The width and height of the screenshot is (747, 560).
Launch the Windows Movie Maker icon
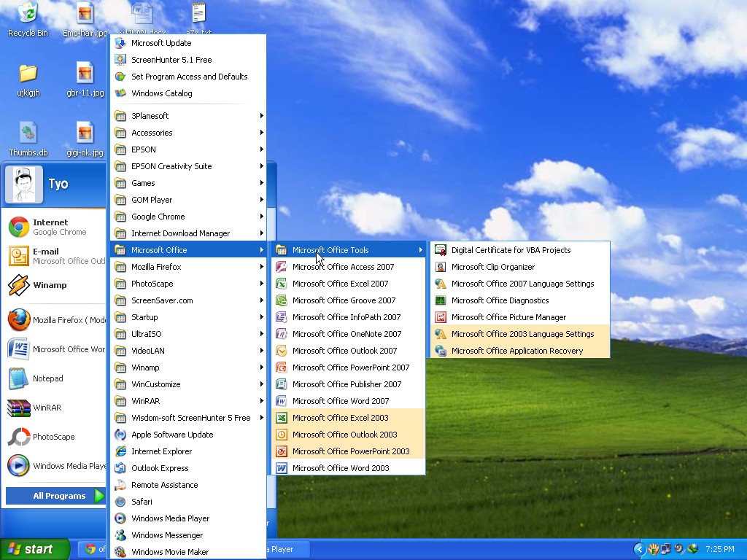point(120,552)
